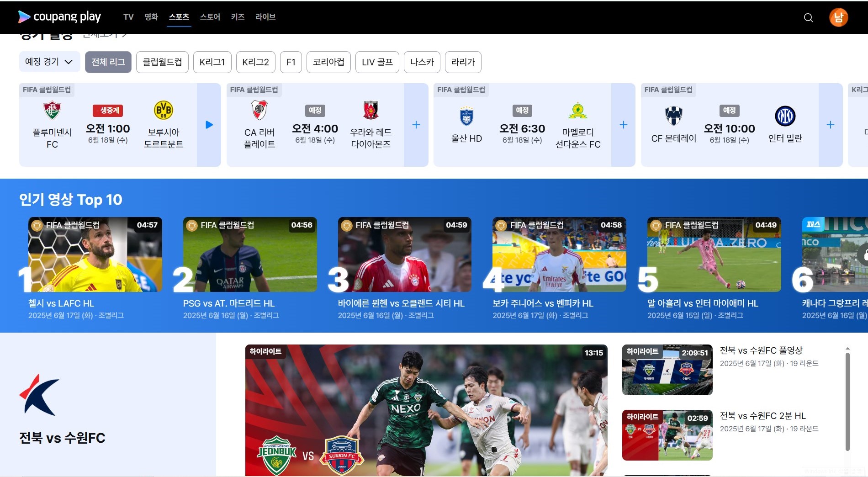Filter by 클럽월드컵 chip
This screenshot has height=477, width=868.
(x=162, y=62)
